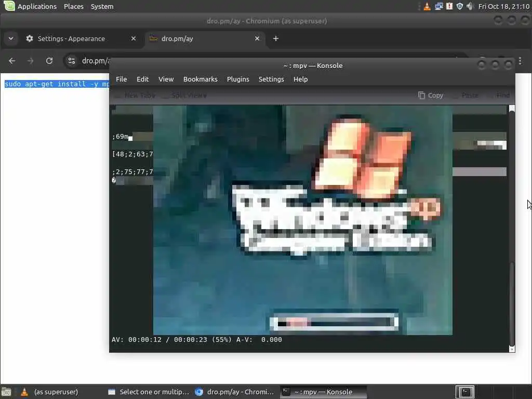
Task: Open Konsole View menu
Action: pos(166,79)
